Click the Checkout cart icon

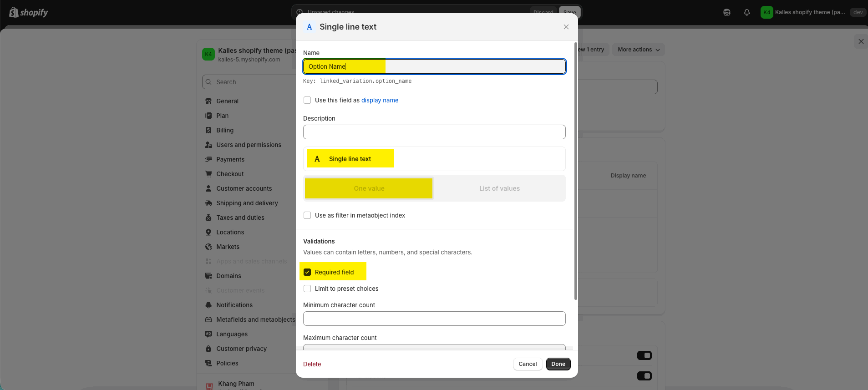point(208,174)
